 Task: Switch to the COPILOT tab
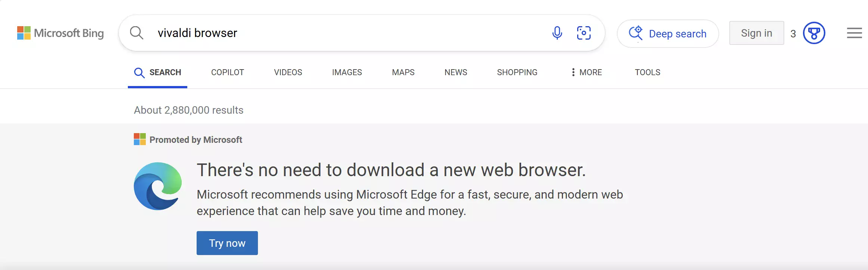[228, 72]
